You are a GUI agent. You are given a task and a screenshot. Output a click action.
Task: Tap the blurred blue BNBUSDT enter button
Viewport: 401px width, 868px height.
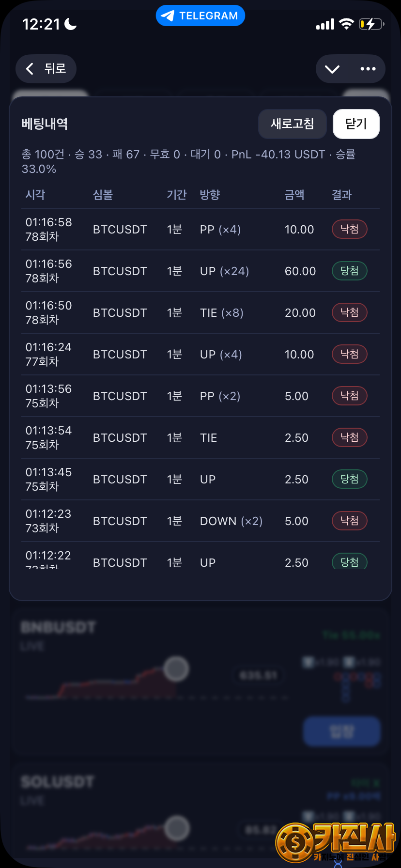click(x=341, y=731)
